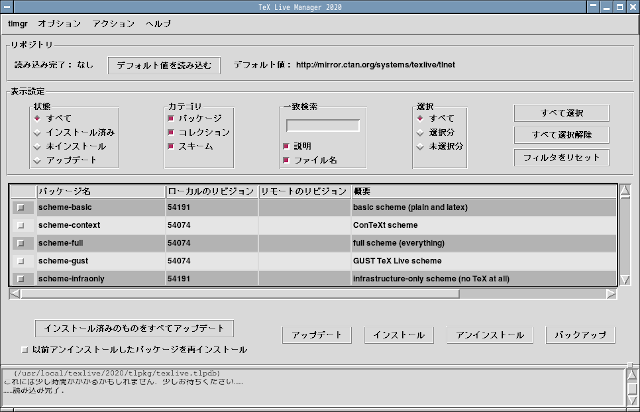
Task: Click the ローカルのリビジョン column header
Action: coord(212,192)
